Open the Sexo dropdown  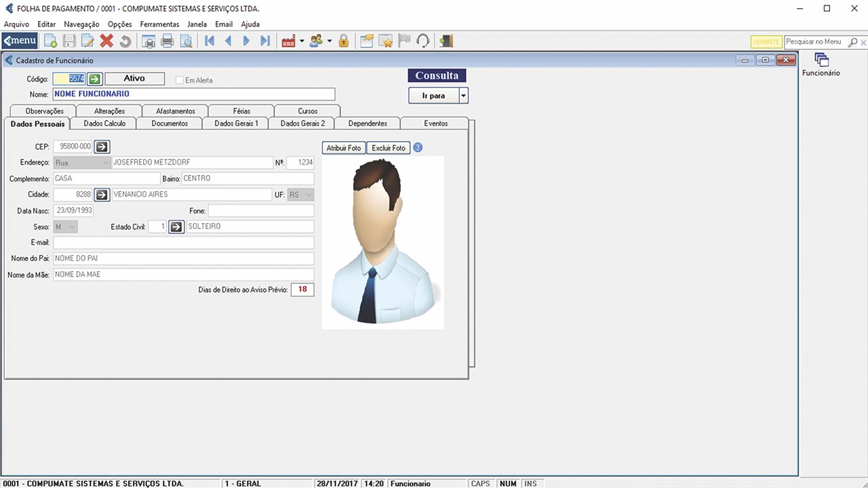click(x=72, y=226)
